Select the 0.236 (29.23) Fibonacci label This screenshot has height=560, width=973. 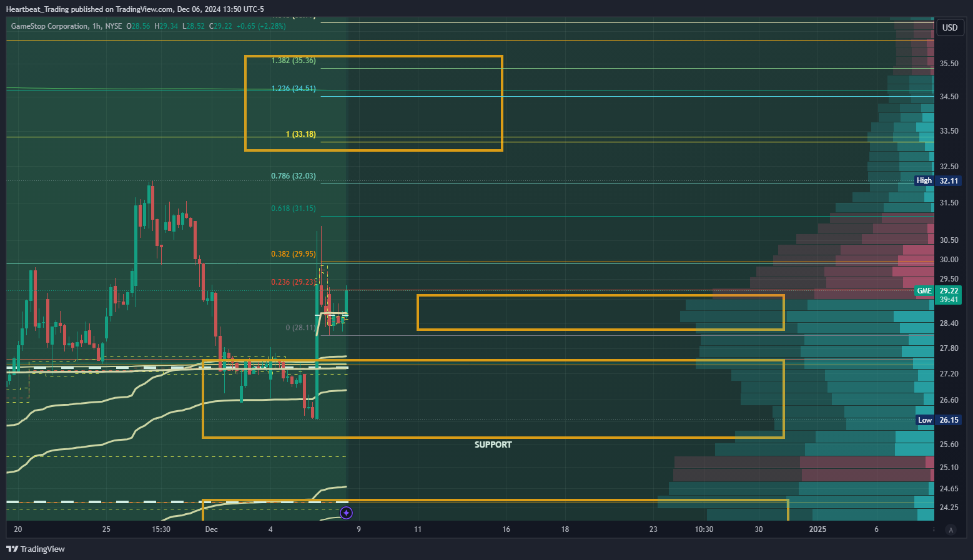point(294,282)
